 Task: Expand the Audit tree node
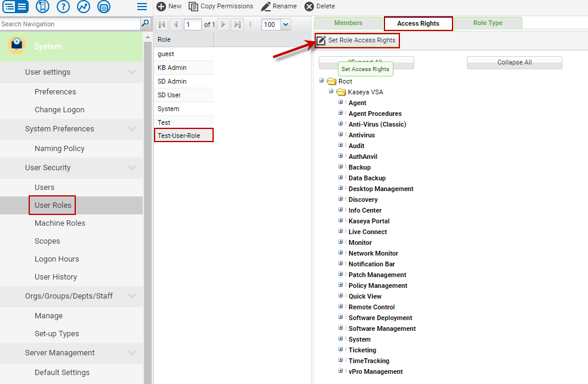click(x=340, y=145)
